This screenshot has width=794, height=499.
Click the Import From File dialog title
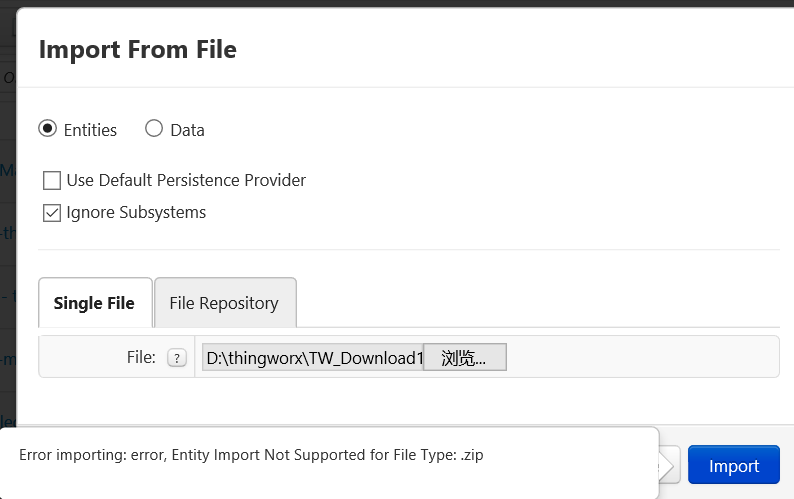tap(138, 50)
